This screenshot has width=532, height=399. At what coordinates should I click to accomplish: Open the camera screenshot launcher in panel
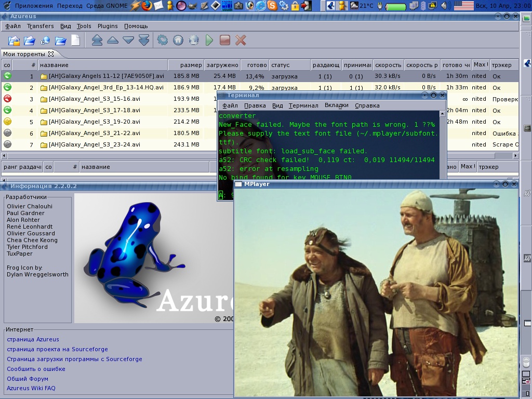point(238,5)
